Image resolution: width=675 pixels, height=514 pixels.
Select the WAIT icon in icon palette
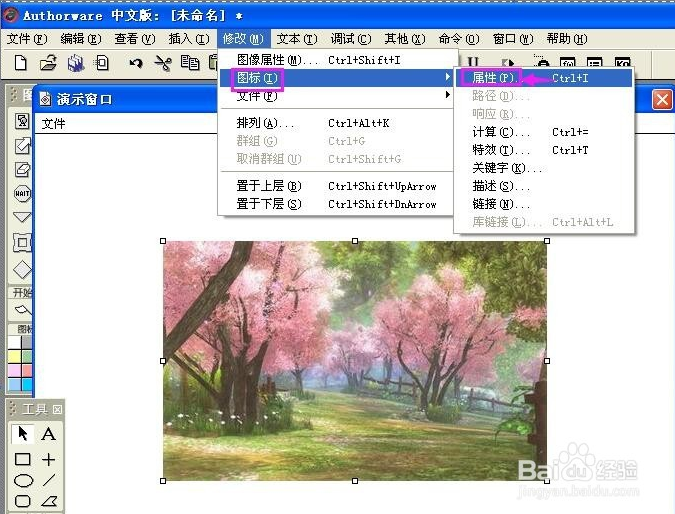point(22,193)
